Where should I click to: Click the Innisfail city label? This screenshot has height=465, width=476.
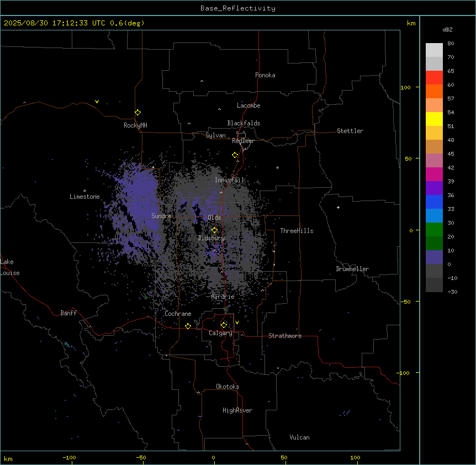coord(229,180)
